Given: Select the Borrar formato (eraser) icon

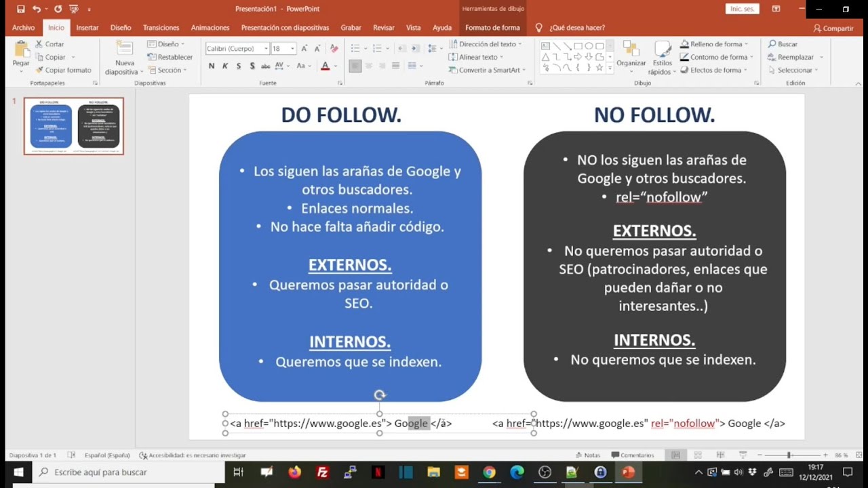Looking at the screenshot, I should [x=334, y=49].
